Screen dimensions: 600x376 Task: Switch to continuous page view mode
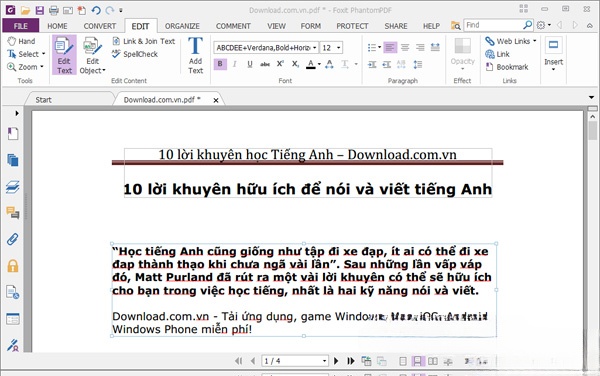[417, 361]
